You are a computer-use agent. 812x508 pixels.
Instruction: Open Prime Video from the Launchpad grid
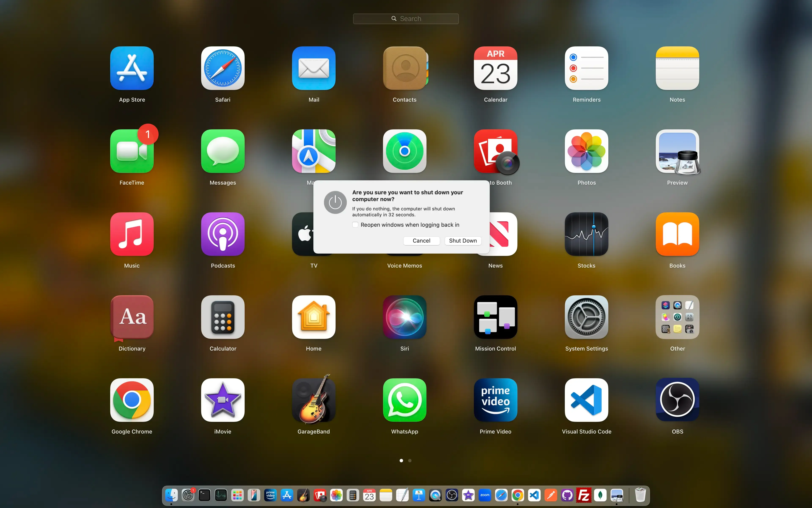point(496,400)
